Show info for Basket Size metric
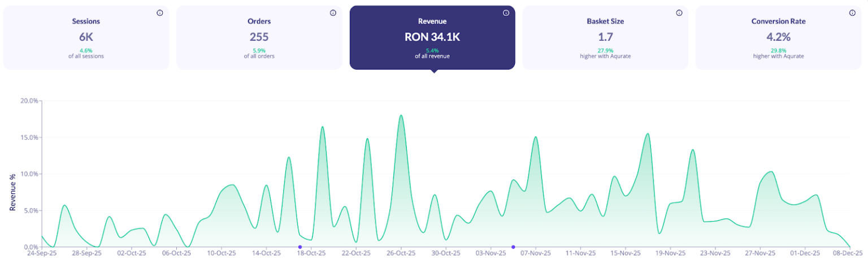868x263 pixels. pyautogui.click(x=679, y=13)
